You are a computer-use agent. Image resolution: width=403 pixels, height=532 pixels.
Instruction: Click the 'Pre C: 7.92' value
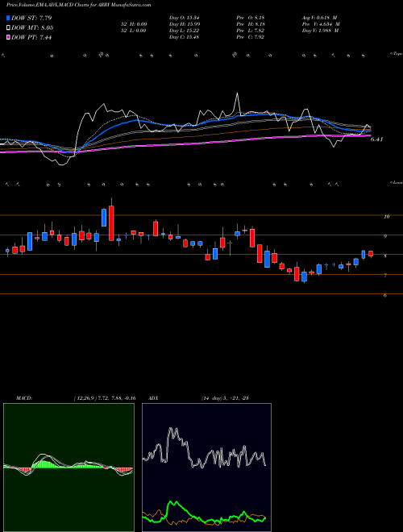(252, 37)
